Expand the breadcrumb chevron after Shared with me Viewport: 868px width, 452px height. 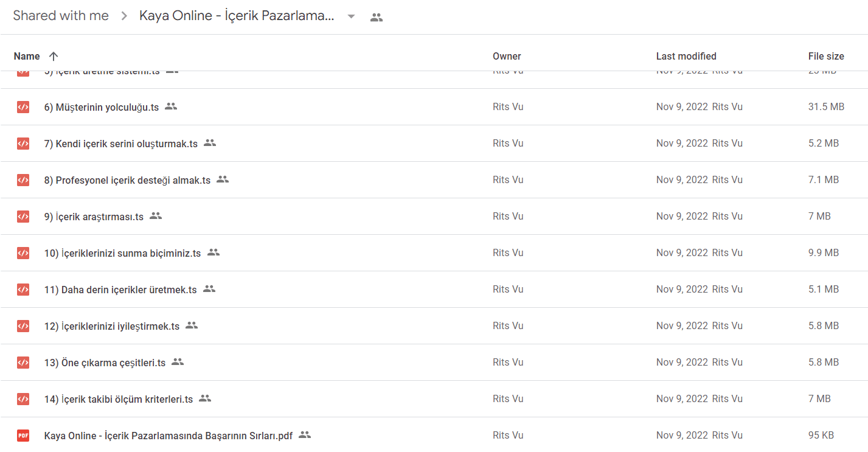[x=124, y=16]
